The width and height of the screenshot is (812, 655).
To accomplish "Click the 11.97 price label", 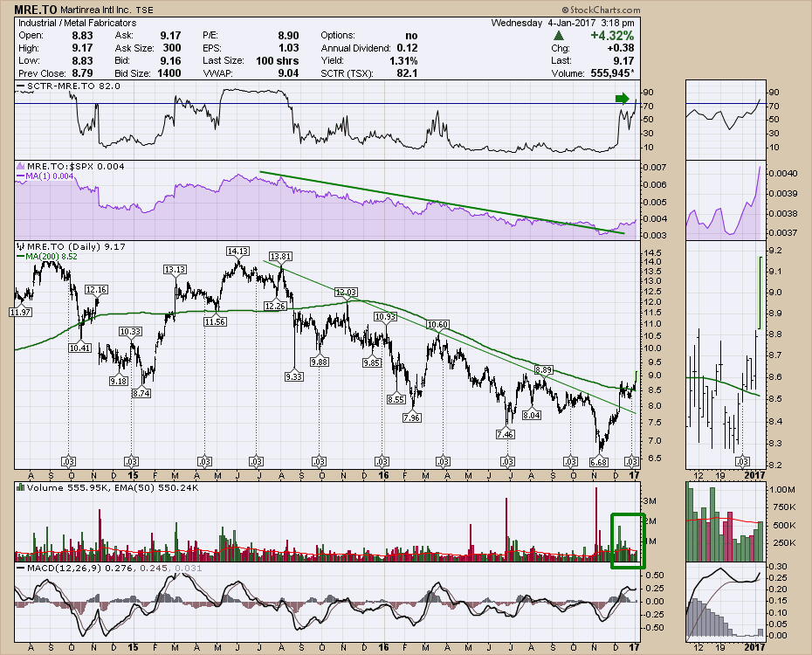I will [20, 313].
